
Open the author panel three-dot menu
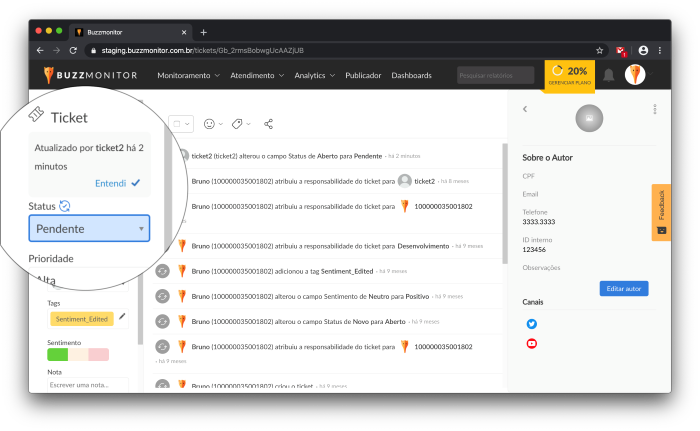(x=655, y=109)
